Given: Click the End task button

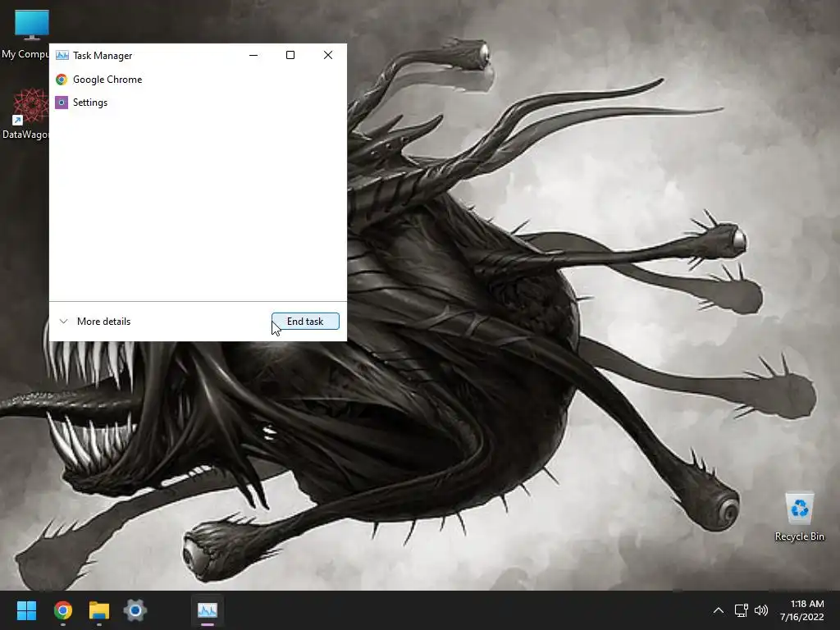Looking at the screenshot, I should (305, 322).
